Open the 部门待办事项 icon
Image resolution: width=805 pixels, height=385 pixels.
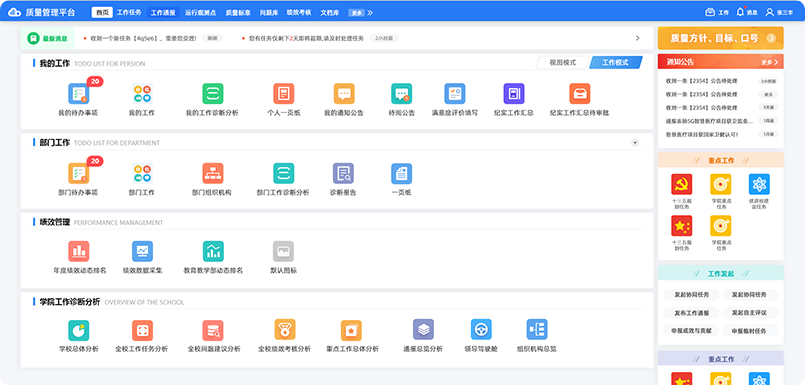(x=79, y=174)
